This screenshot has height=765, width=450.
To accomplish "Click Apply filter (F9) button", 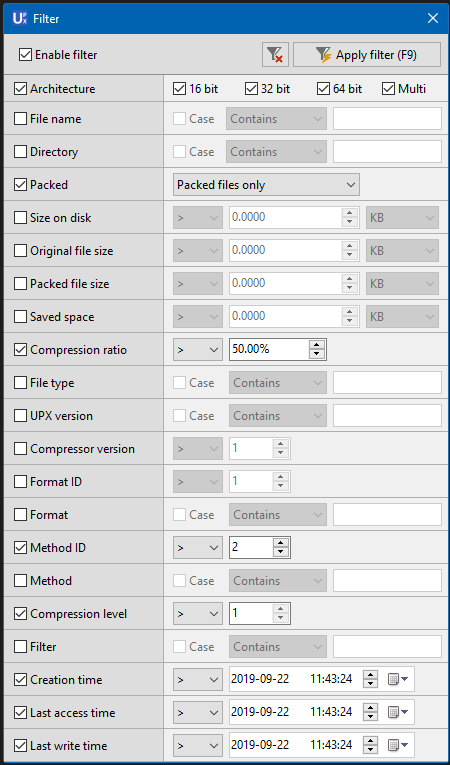I will tap(367, 55).
